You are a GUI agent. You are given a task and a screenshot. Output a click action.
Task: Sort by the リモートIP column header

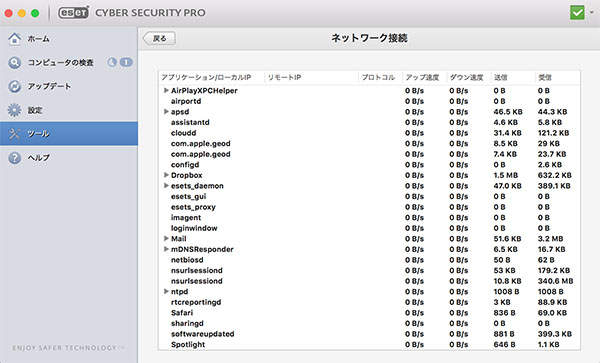(x=311, y=77)
